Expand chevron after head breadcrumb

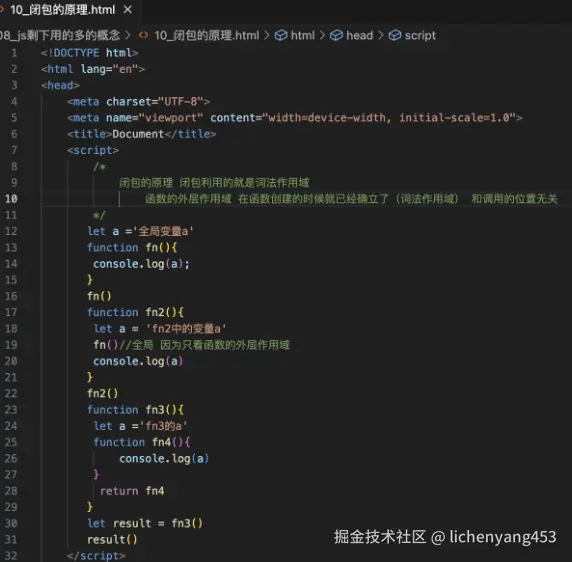380,35
